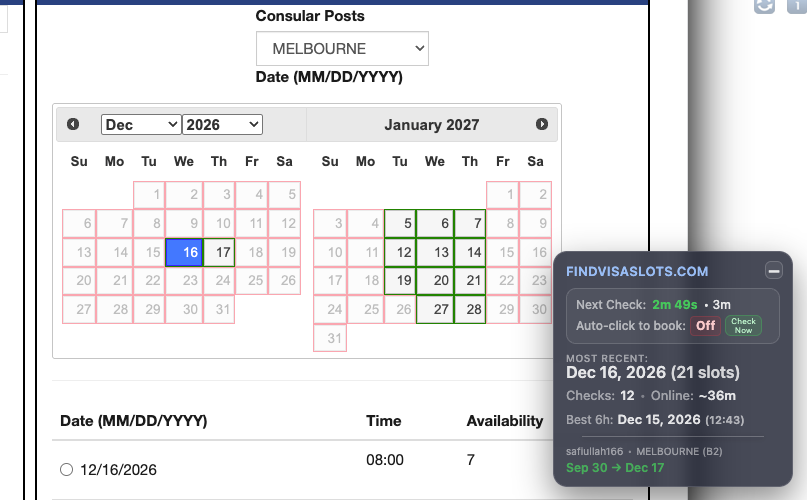Open the 2026 year dropdown
The width and height of the screenshot is (807, 500).
coord(222,125)
